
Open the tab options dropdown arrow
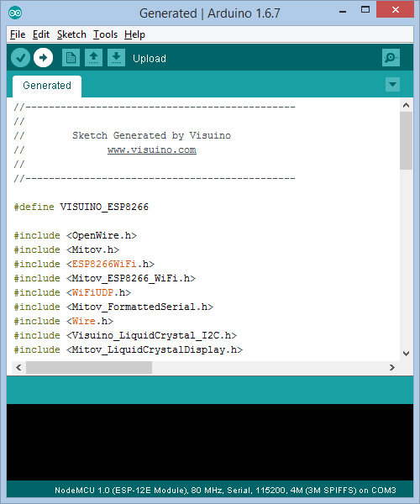pos(392,85)
